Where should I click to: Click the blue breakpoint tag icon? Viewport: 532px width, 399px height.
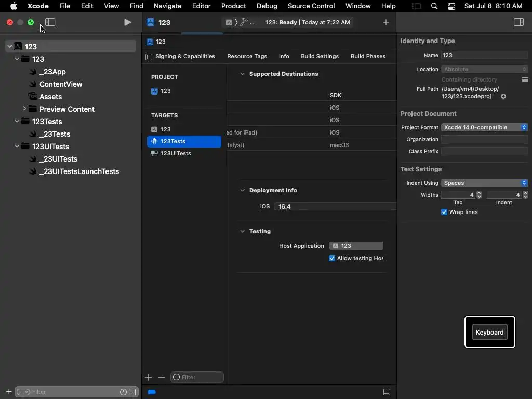[152, 392]
